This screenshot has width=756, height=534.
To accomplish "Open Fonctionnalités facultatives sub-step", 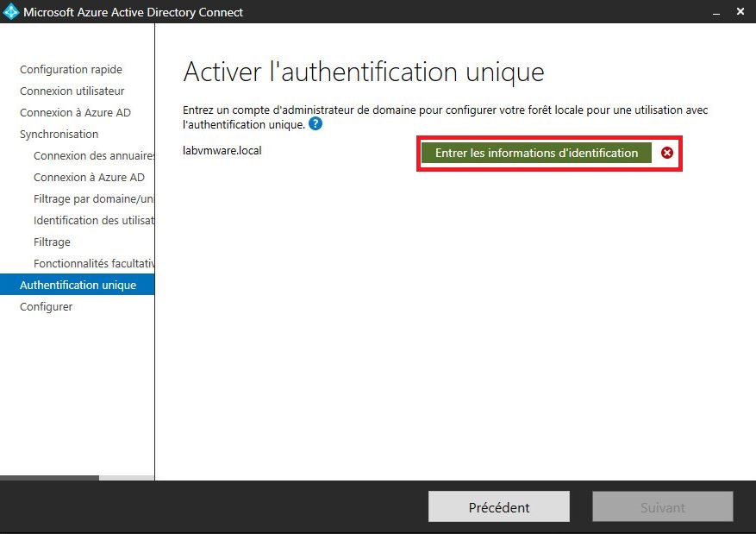I will click(94, 263).
